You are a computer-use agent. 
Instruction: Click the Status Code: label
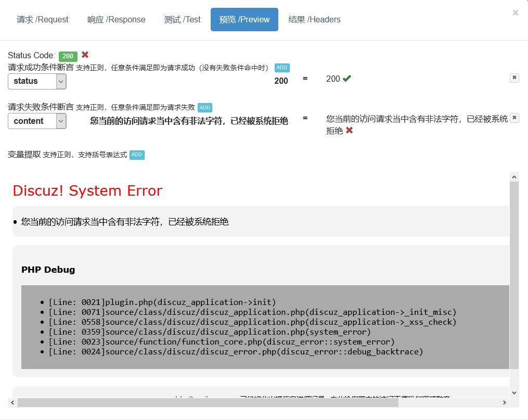tap(32, 55)
